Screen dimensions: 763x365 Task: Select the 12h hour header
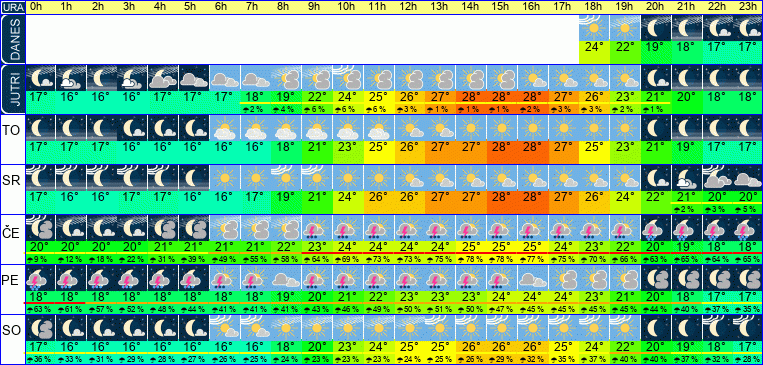pyautogui.click(x=407, y=7)
